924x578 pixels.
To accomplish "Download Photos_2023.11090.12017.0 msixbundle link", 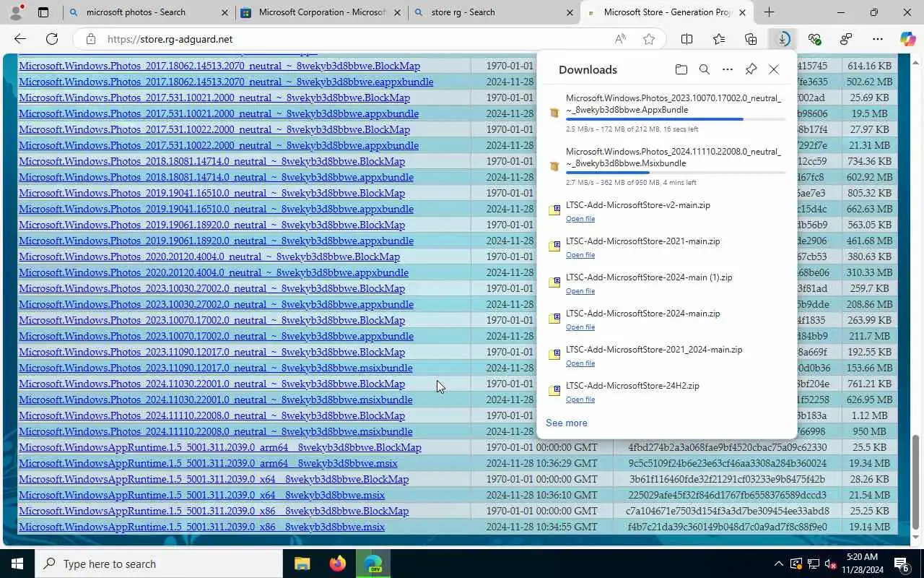I will tap(216, 368).
